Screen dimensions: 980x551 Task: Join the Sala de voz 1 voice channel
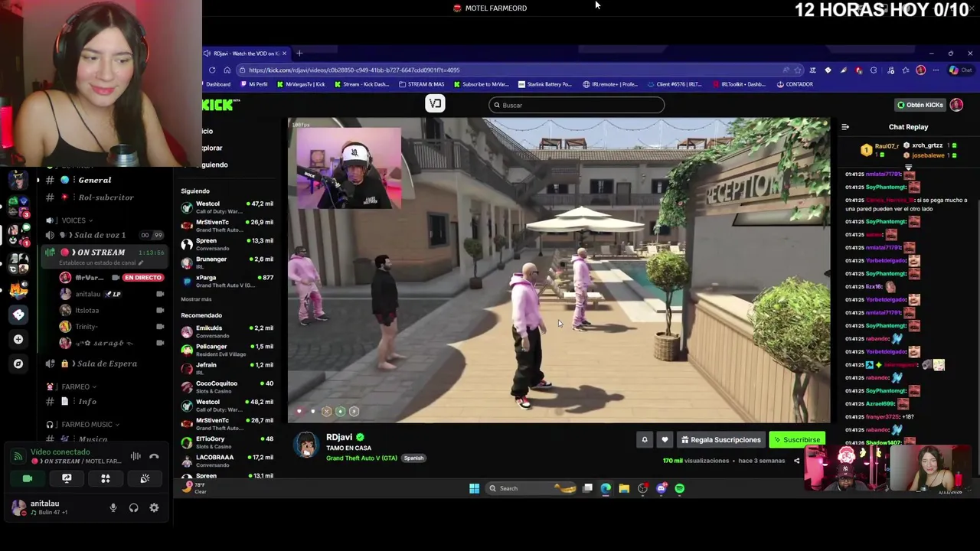point(103,235)
